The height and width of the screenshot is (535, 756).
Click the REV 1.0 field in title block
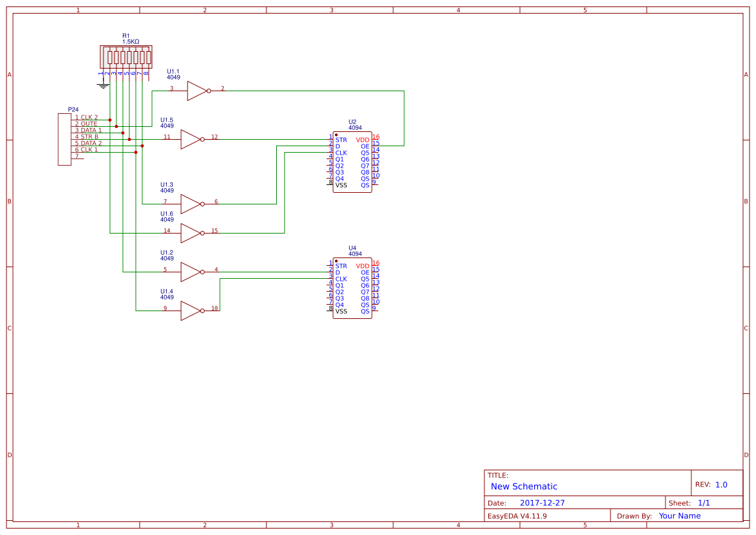click(713, 483)
